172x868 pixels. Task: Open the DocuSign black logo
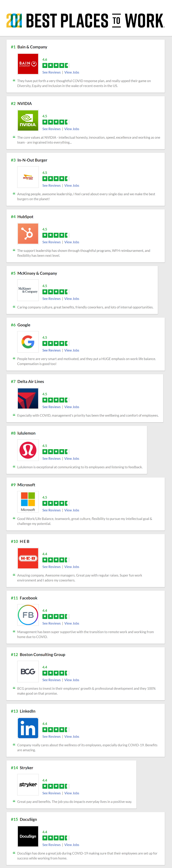(28, 836)
